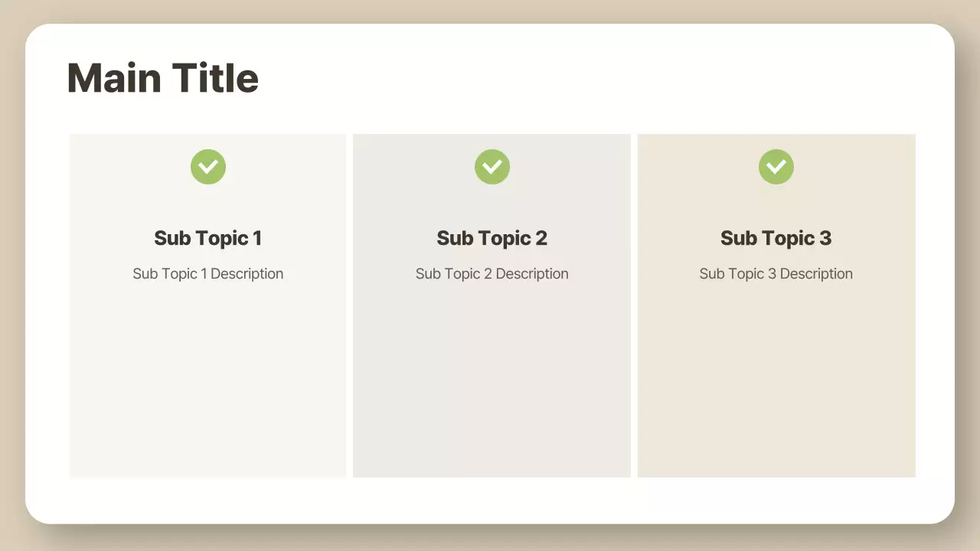Click the white gap between cards one and two

(350, 306)
